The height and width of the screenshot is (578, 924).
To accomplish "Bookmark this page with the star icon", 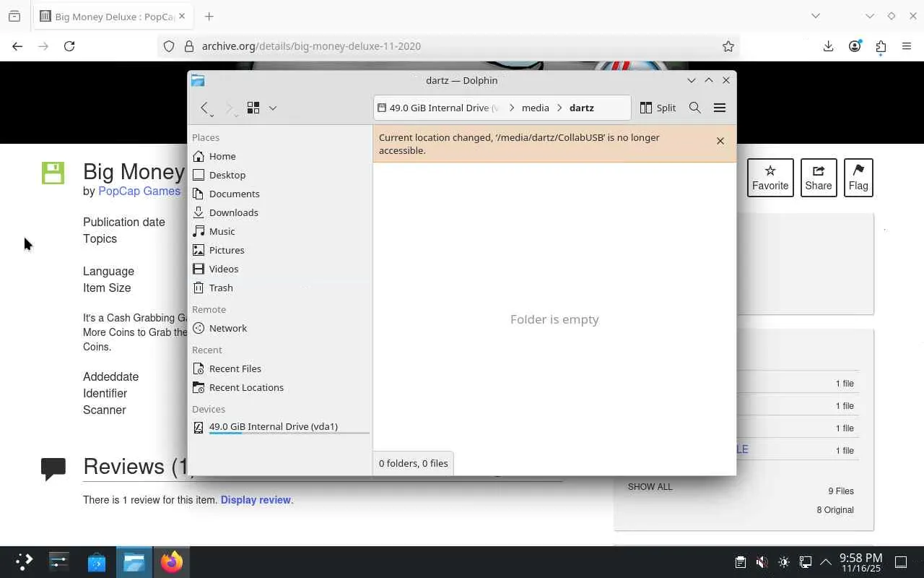I will [x=728, y=46].
